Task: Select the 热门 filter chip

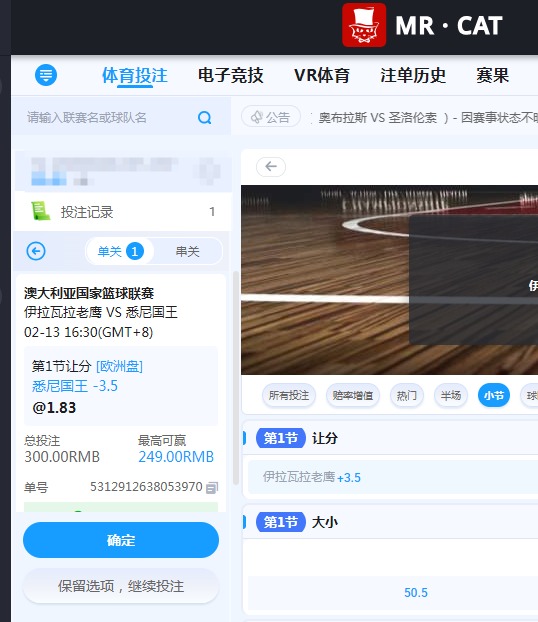Action: (x=407, y=395)
